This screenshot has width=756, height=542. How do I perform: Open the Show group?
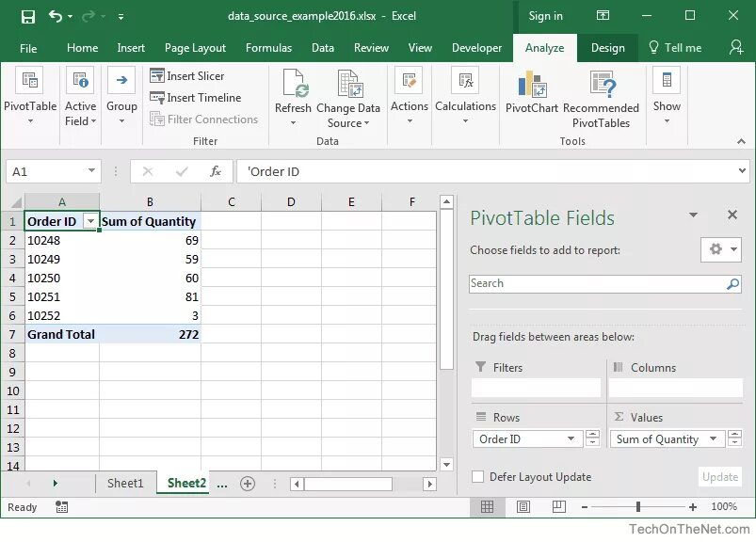667,95
